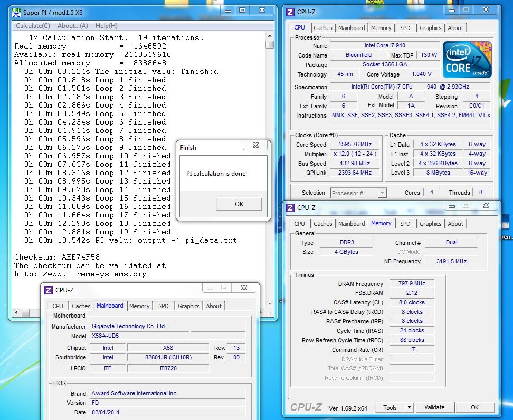Open the Processor #1 selection dropdown

coord(358,193)
